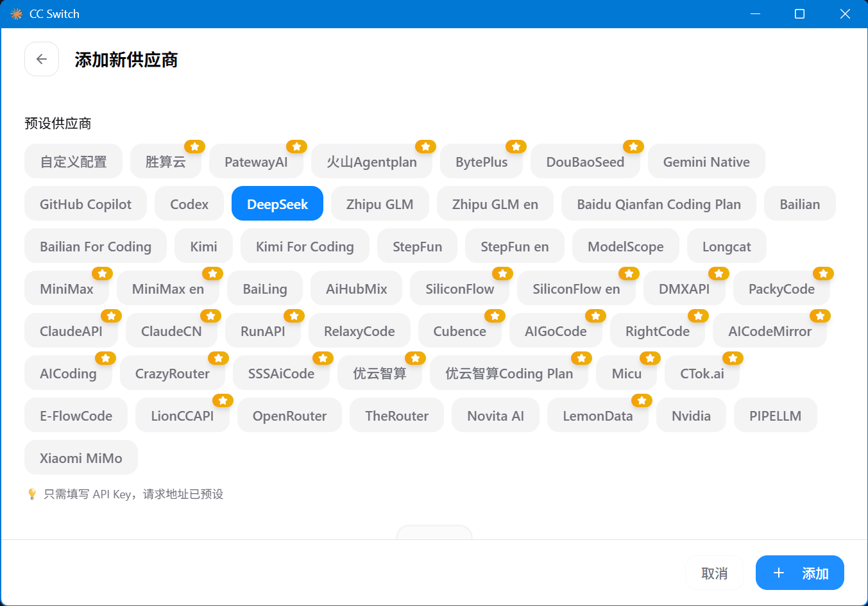This screenshot has height=606, width=868.
Task: Click the star badge on Micu
Action: pos(650,358)
